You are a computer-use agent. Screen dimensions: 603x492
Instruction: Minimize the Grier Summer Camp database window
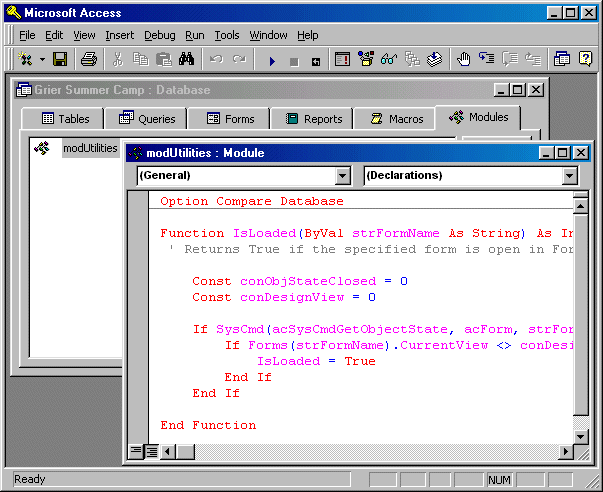tap(501, 90)
